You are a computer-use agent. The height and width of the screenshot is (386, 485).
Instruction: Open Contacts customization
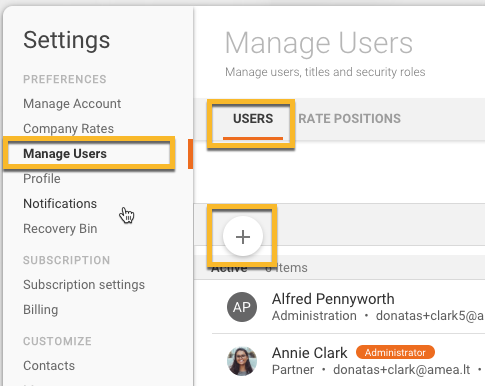point(49,366)
